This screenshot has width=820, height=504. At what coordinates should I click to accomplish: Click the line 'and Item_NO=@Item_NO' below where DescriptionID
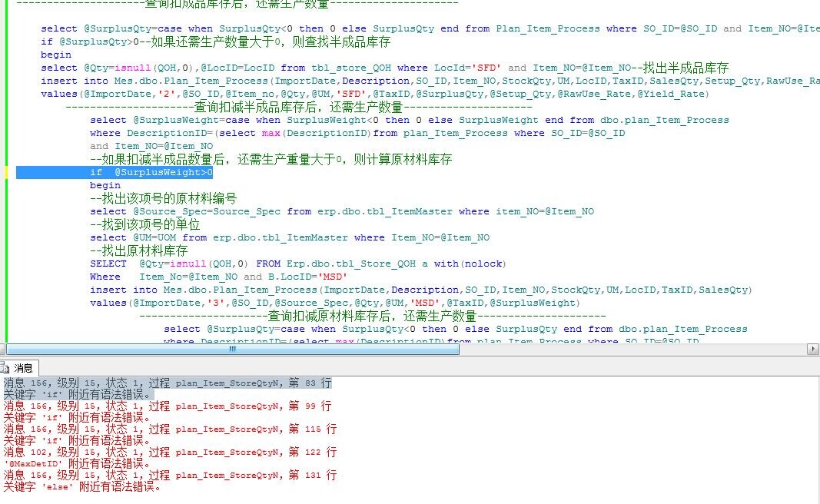pyautogui.click(x=151, y=147)
